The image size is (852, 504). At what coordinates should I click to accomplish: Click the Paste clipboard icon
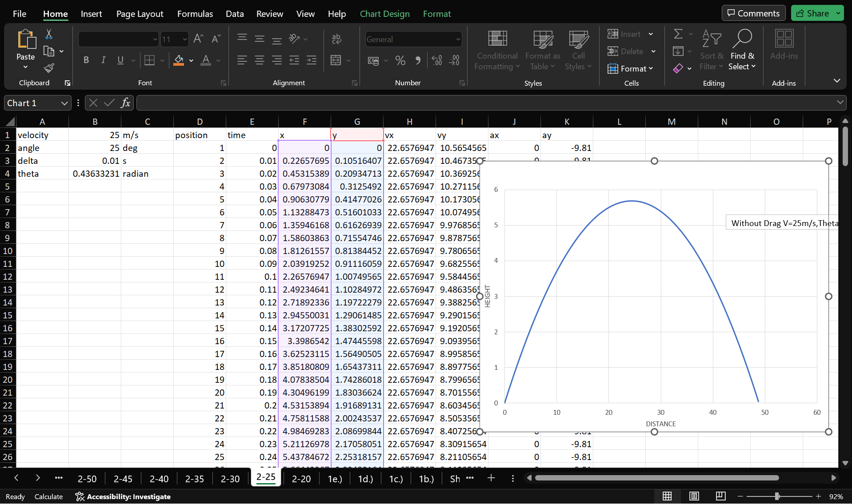point(26,40)
